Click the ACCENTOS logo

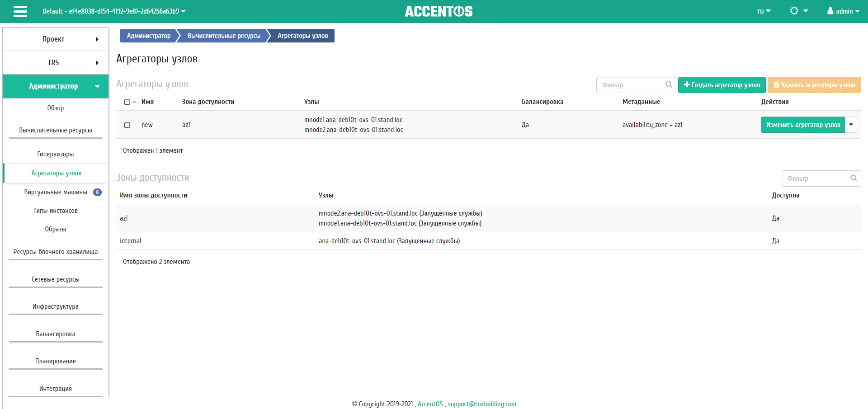[x=438, y=11]
